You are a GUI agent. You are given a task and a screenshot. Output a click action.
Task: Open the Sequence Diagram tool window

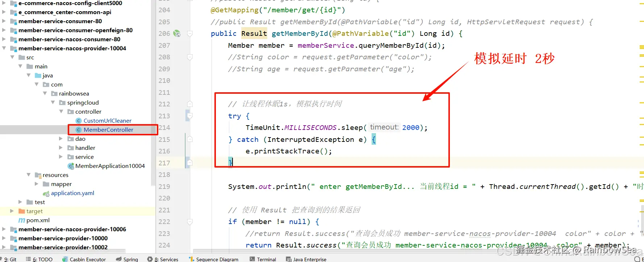tap(213, 259)
